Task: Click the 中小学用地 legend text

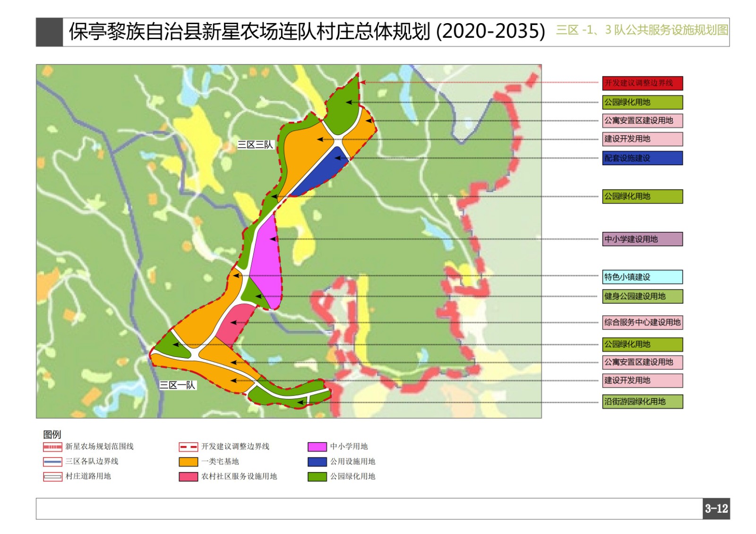Action: click(x=349, y=447)
